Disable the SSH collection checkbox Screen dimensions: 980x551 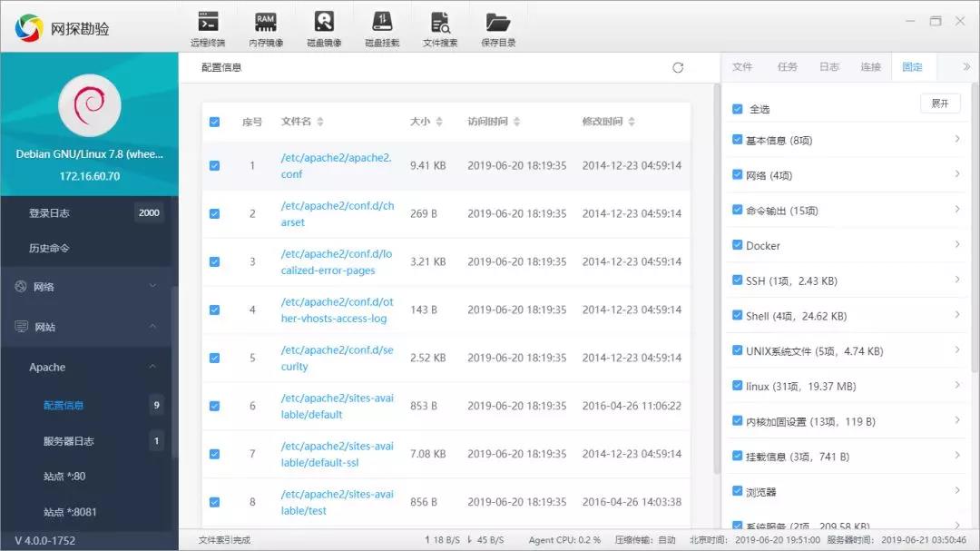point(737,280)
